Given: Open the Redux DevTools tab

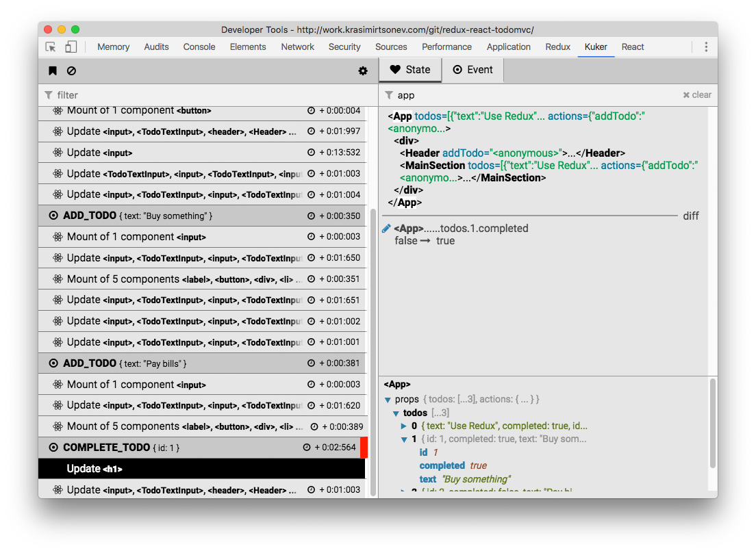Looking at the screenshot, I should (557, 47).
